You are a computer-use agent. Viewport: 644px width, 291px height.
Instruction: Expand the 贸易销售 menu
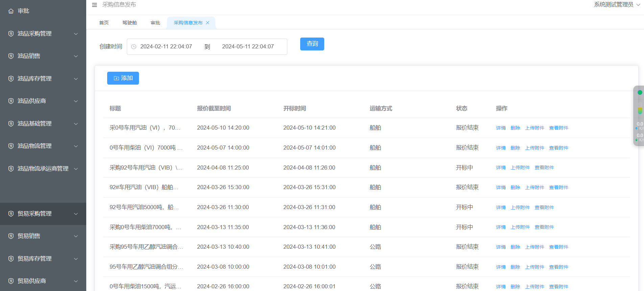point(76,236)
